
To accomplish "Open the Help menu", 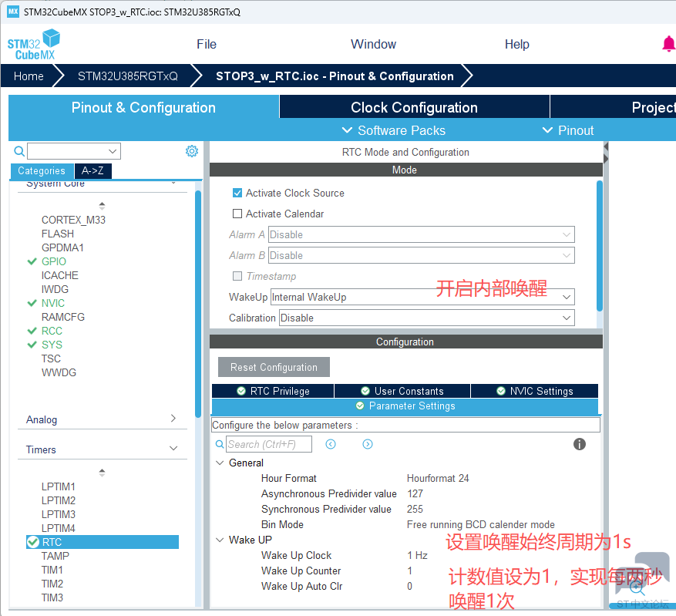I will pos(517,44).
